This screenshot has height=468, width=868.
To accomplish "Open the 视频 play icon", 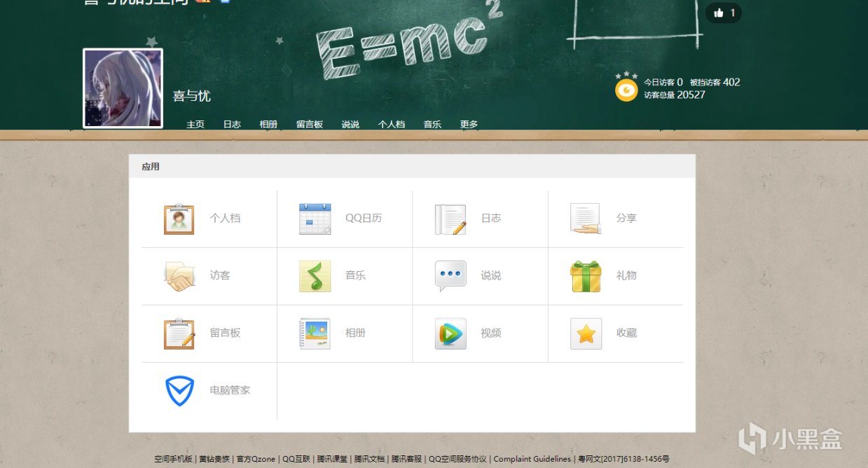I will click(450, 333).
